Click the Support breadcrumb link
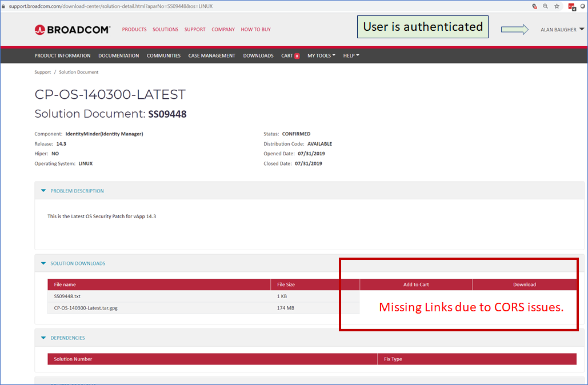This screenshot has height=385, width=588. pyautogui.click(x=42, y=71)
